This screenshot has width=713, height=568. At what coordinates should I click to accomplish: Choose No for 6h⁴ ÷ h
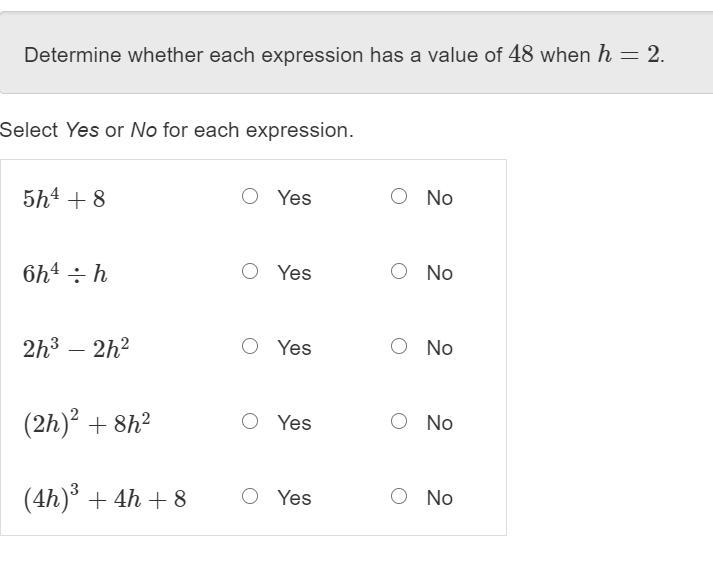(399, 272)
